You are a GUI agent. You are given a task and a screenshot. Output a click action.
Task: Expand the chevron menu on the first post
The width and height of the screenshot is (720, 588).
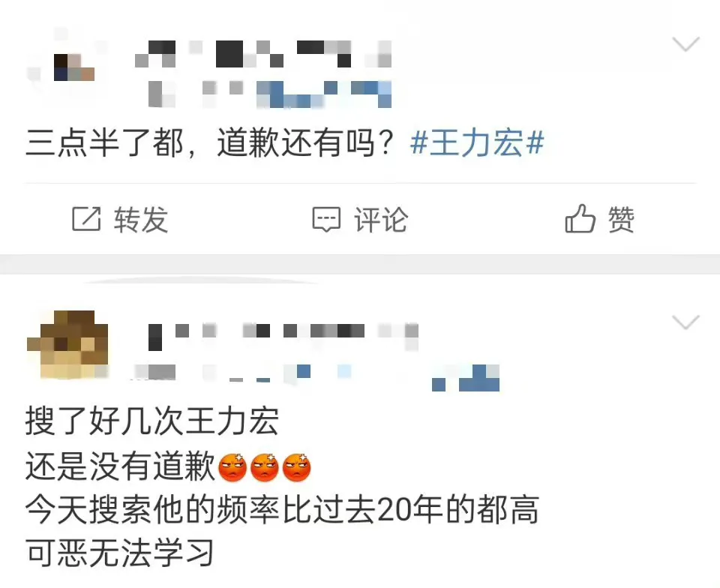[685, 44]
